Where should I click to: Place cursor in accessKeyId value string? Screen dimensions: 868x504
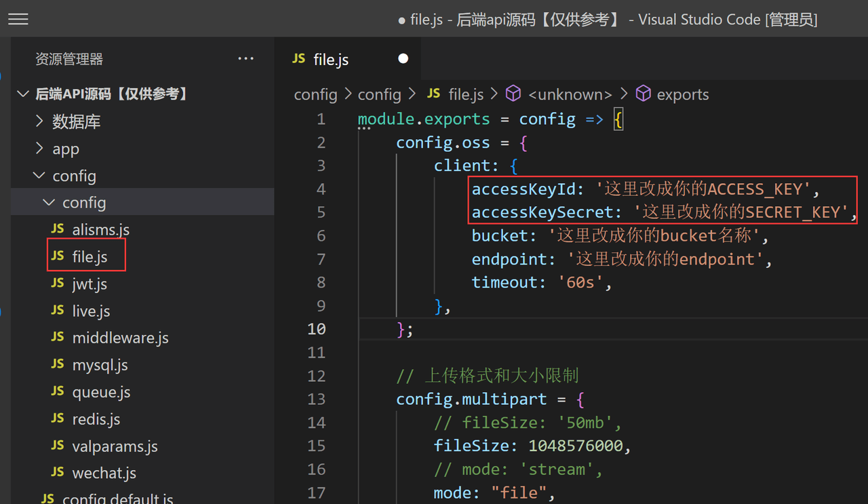703,189
